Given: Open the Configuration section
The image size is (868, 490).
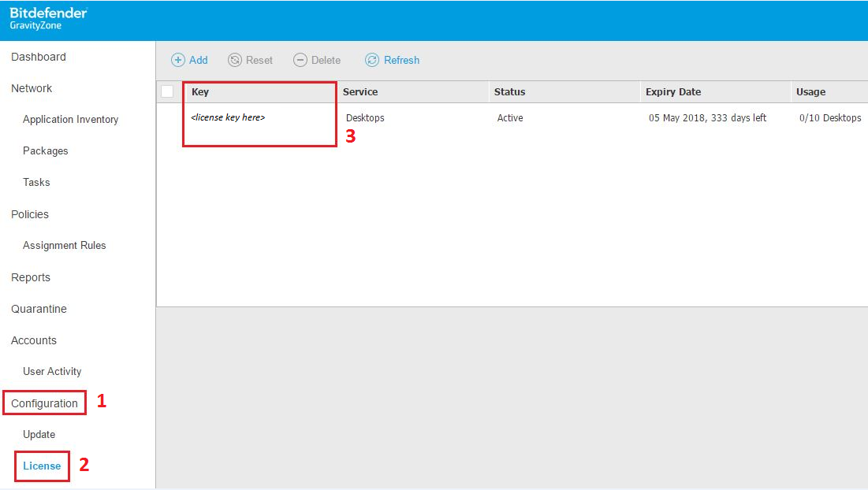Looking at the screenshot, I should click(x=44, y=403).
